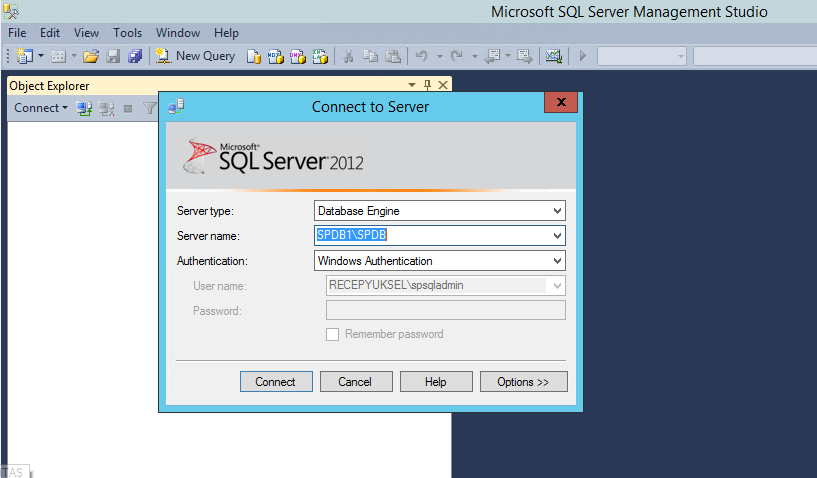Open the View menu
The image size is (817, 478).
(x=86, y=33)
